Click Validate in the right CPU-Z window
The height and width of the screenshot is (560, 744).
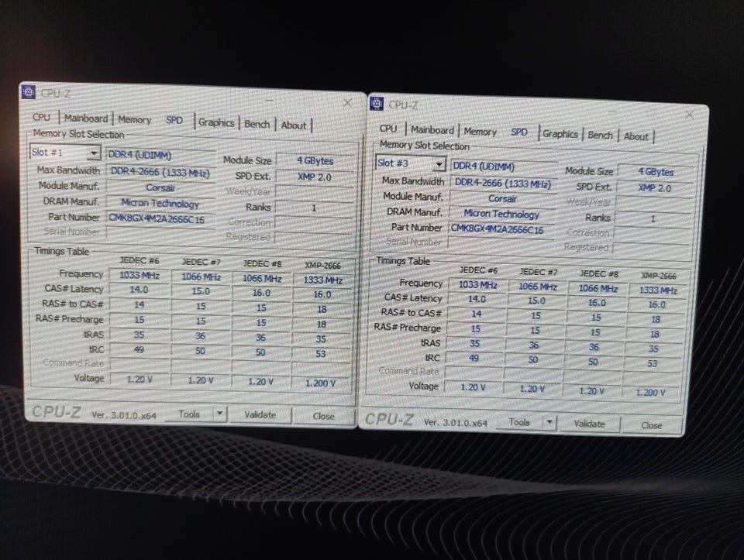(x=589, y=424)
